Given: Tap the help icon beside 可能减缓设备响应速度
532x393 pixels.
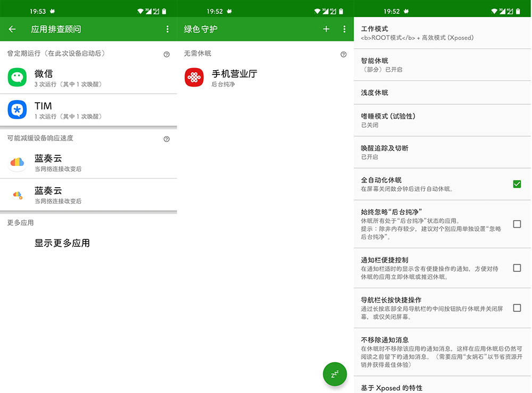Looking at the screenshot, I should [167, 139].
